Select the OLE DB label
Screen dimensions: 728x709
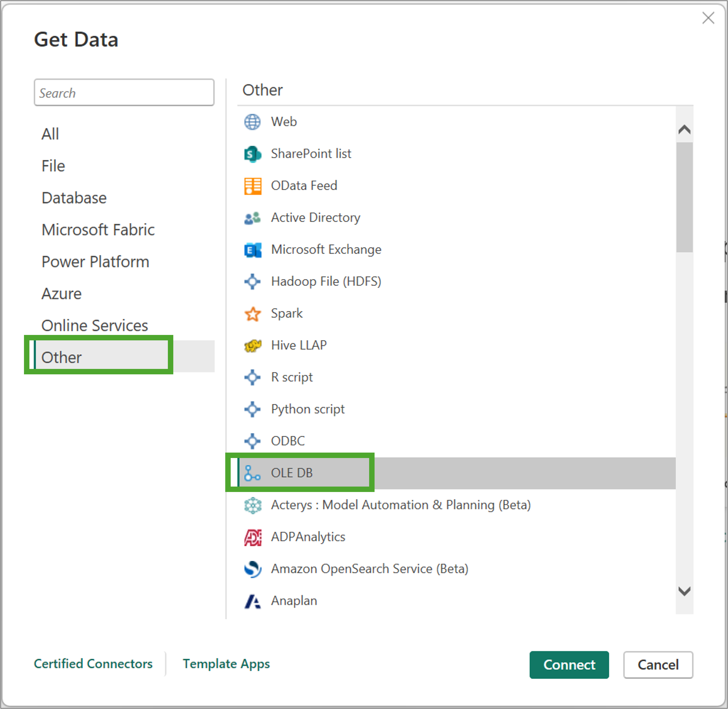click(x=292, y=473)
